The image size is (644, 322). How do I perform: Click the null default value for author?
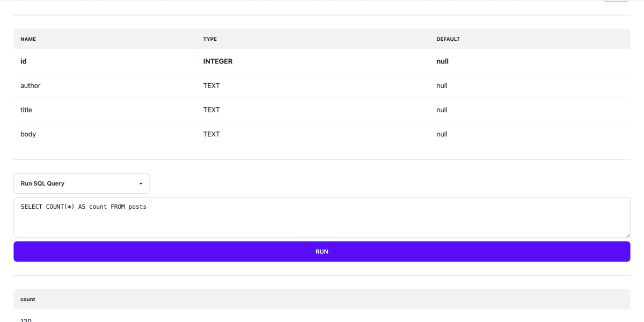442,85
